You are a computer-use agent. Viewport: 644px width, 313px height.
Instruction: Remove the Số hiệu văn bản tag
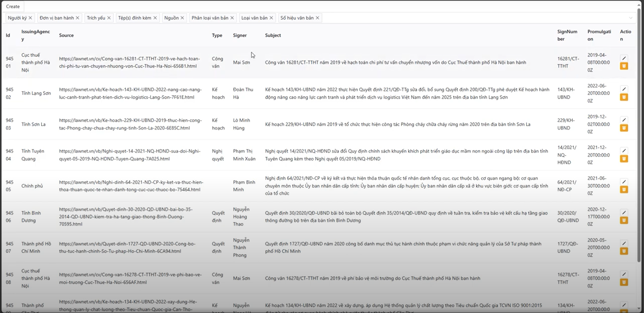(317, 18)
